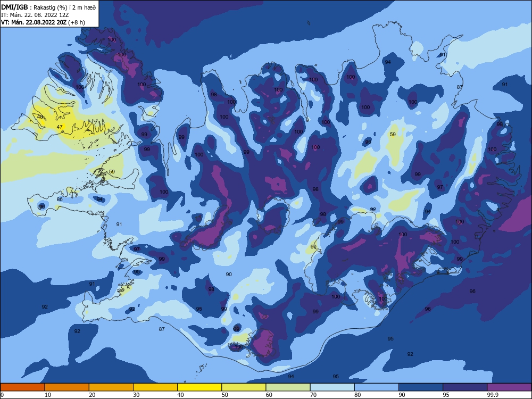Click the title text 'DMI/IGB : Rakastig (%) í 2 m hæð'

click(48, 7)
